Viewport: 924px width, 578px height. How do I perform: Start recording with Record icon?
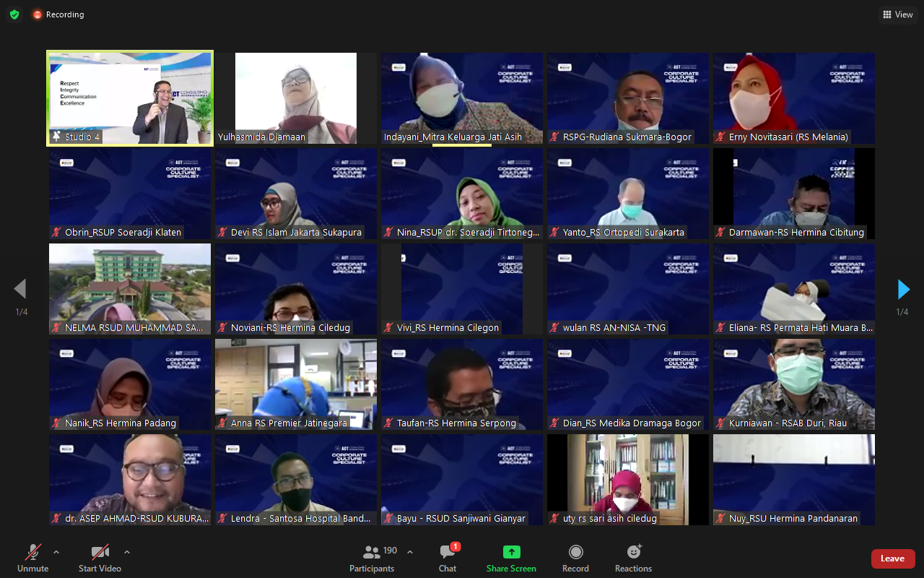[x=575, y=553]
